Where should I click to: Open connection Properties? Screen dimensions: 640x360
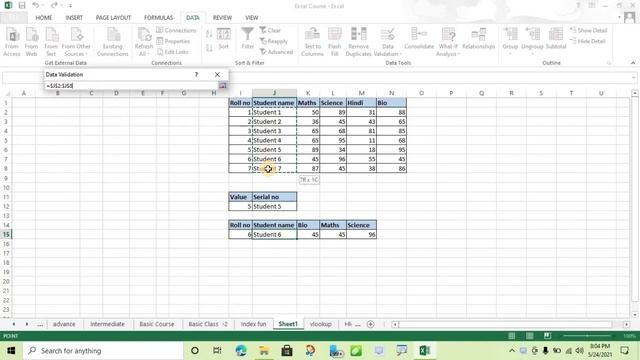coord(173,41)
